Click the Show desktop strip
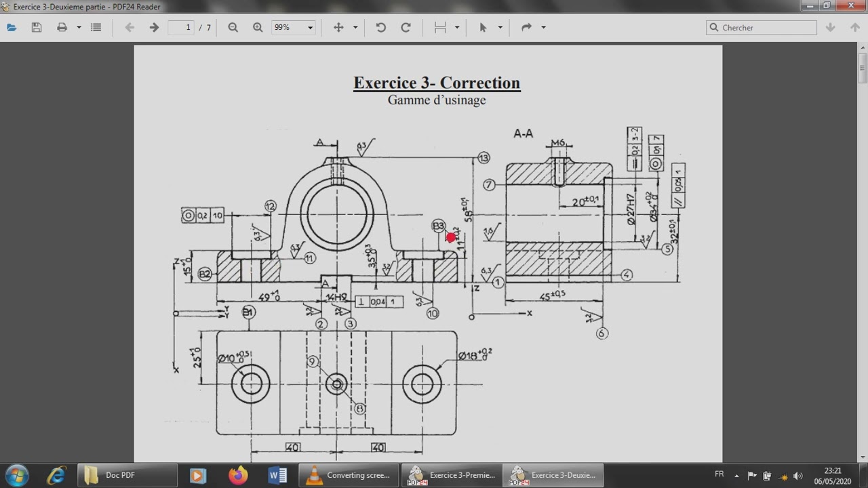The height and width of the screenshot is (488, 868). 863,476
